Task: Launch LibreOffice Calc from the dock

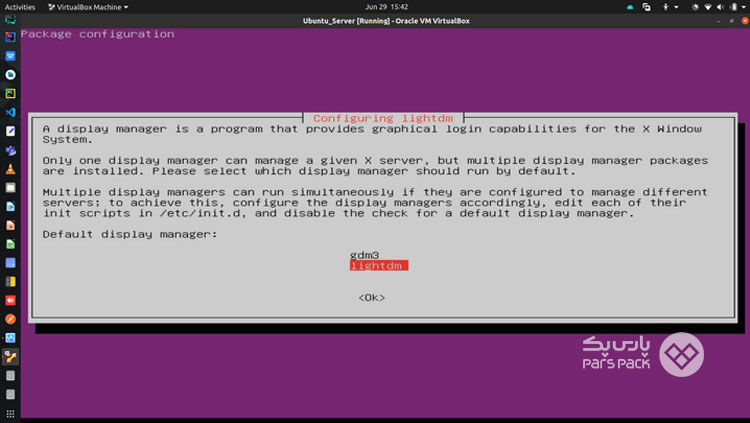Action: point(10,244)
